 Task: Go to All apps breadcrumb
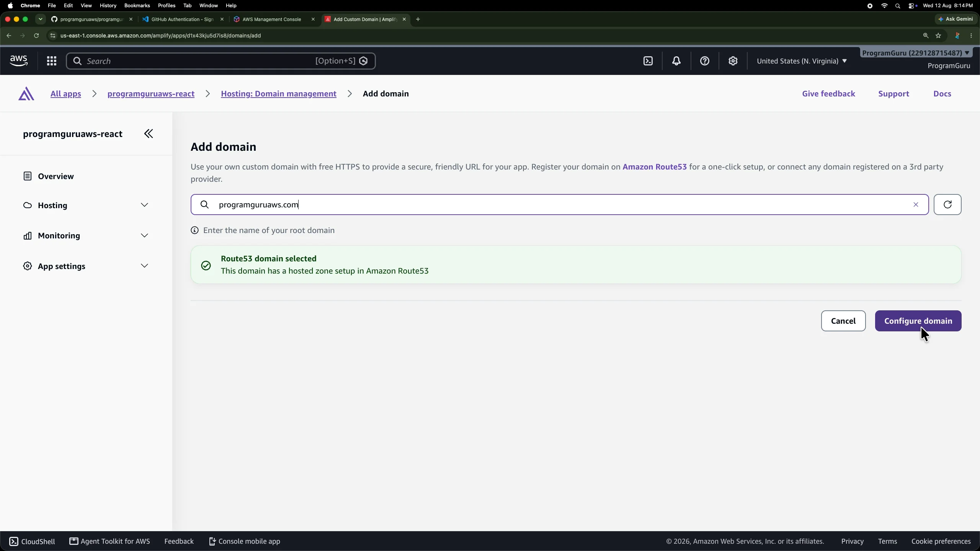point(66,94)
